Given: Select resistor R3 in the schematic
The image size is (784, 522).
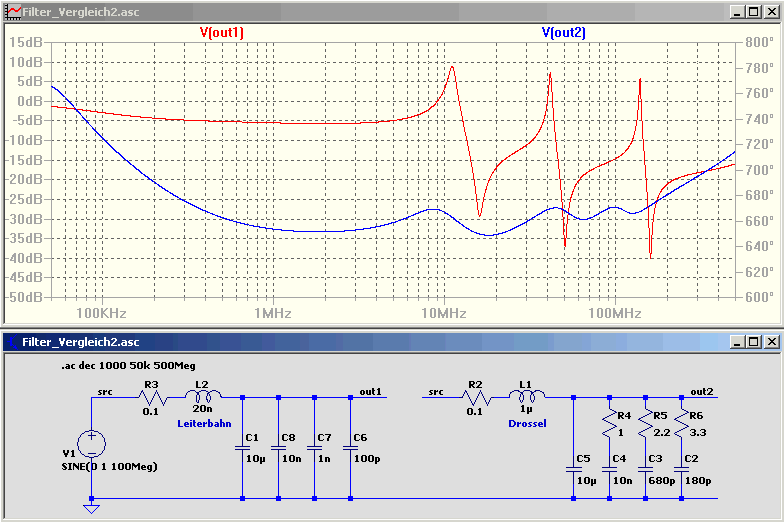Looking at the screenshot, I should pyautogui.click(x=154, y=398).
